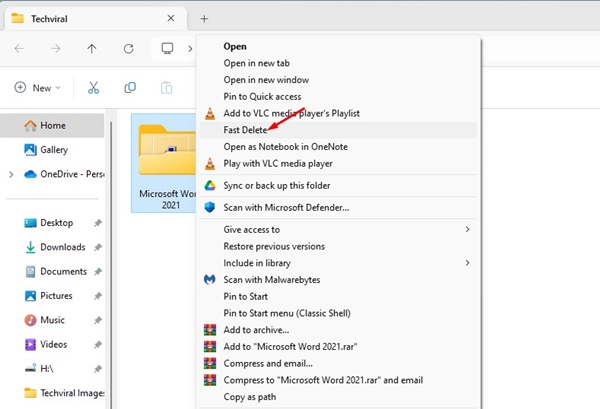Image resolution: width=600 pixels, height=409 pixels.
Task: Unpin Documents using its pin icon
Action: pyautogui.click(x=98, y=271)
